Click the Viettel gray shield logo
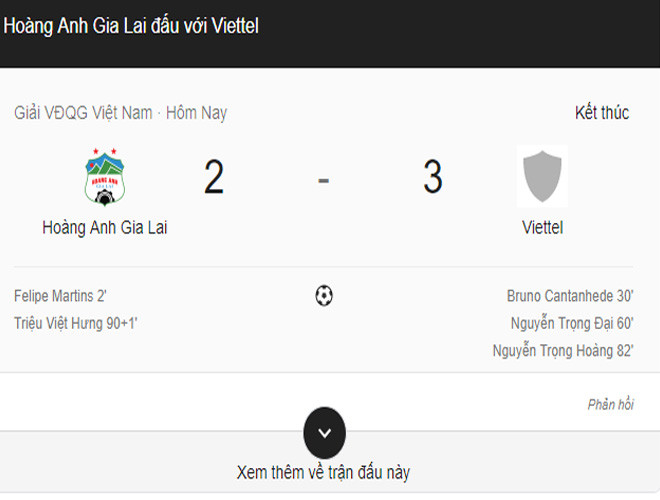The image size is (660, 500). tap(543, 177)
